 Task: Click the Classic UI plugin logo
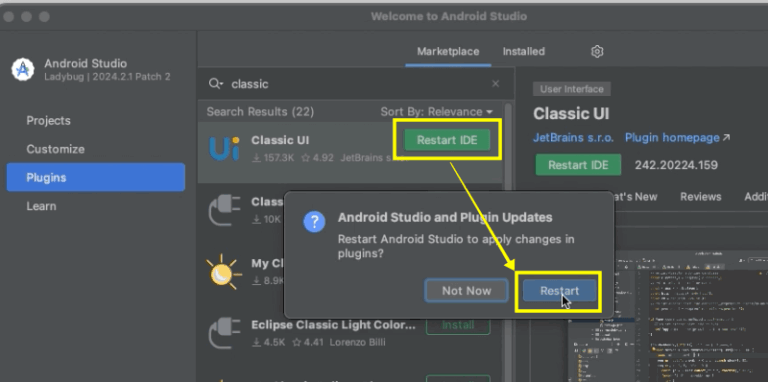224,148
